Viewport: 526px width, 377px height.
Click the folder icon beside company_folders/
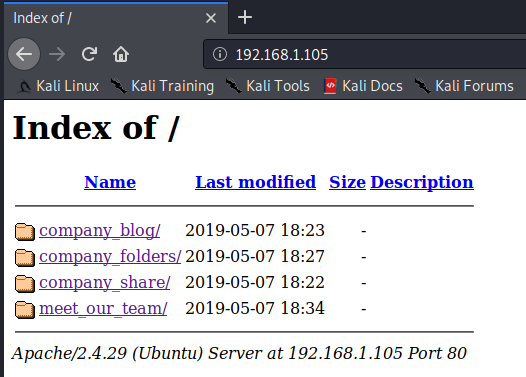coord(25,258)
